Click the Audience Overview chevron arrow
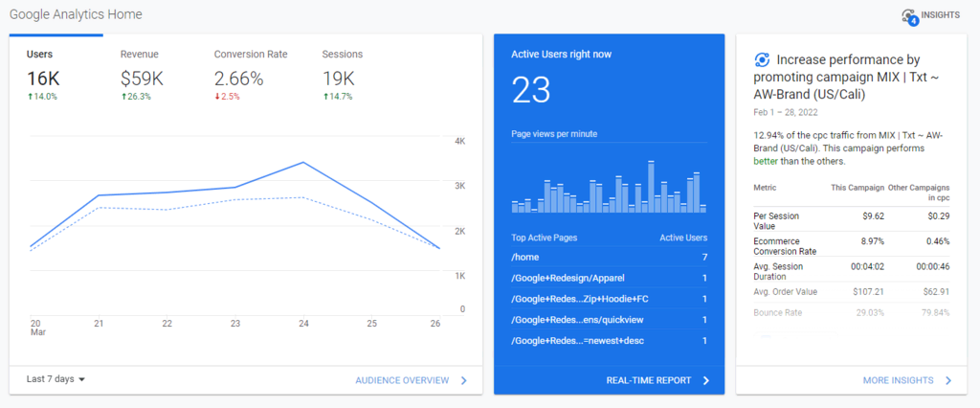 (x=464, y=380)
